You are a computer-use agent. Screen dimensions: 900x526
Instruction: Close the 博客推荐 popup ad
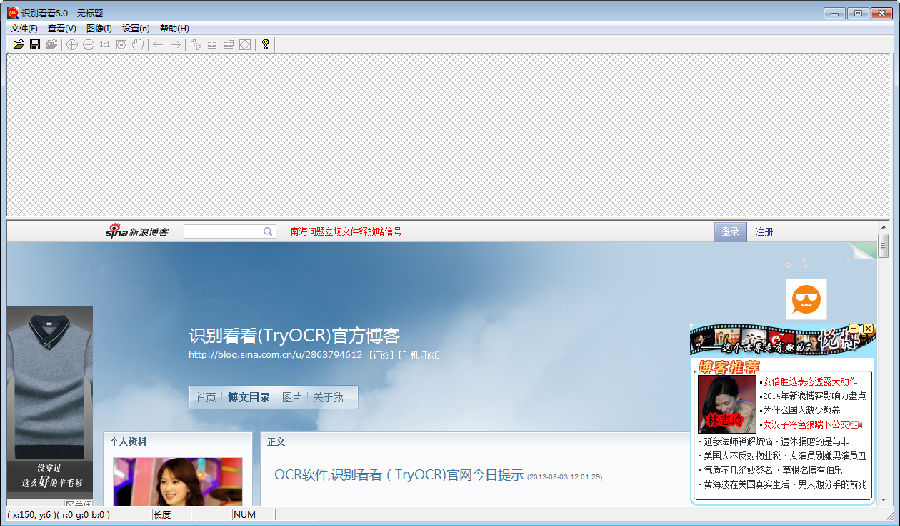869,329
